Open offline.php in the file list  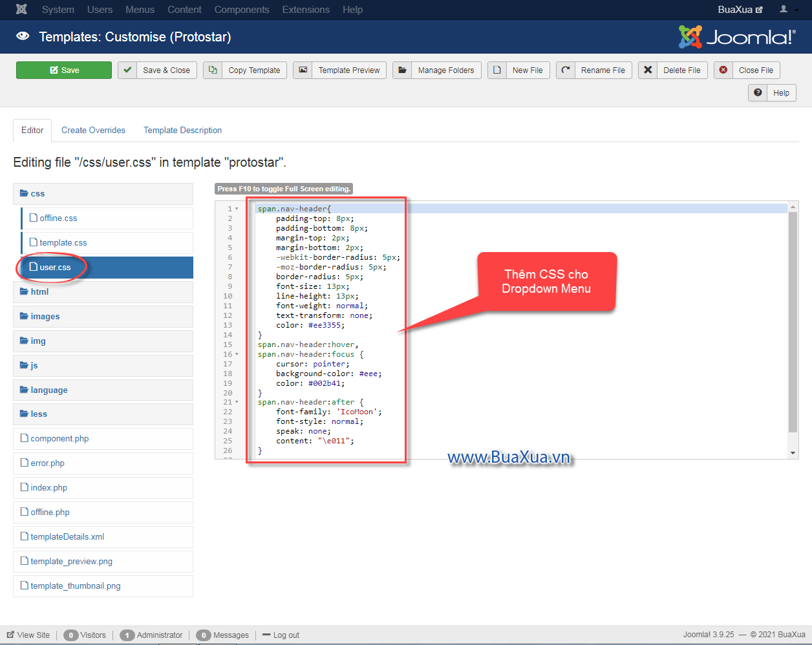coord(103,513)
